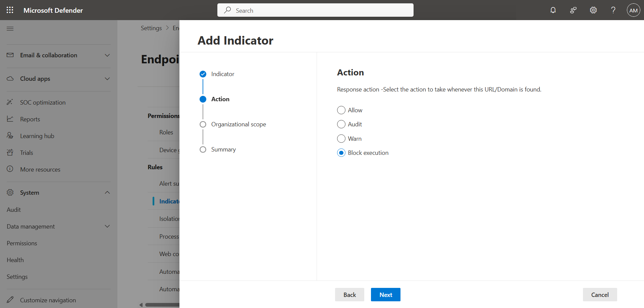
Task: Open the notifications bell icon
Action: (553, 10)
